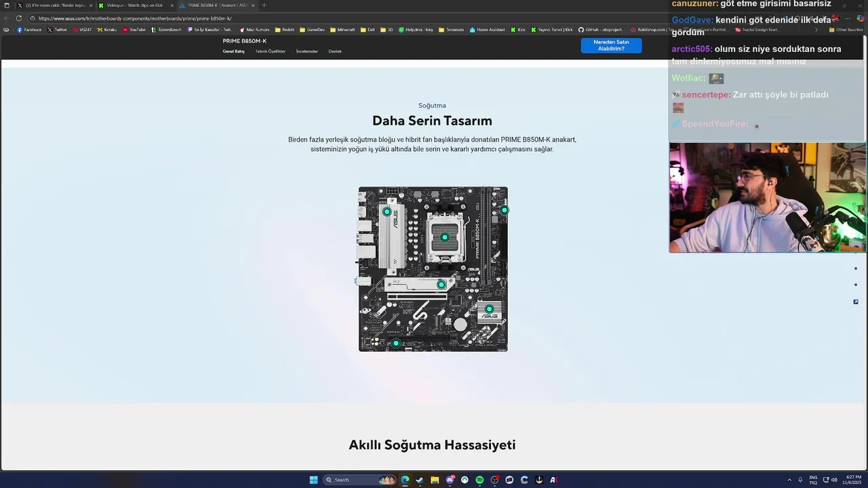Open File Explorer from the taskbar

point(435,480)
